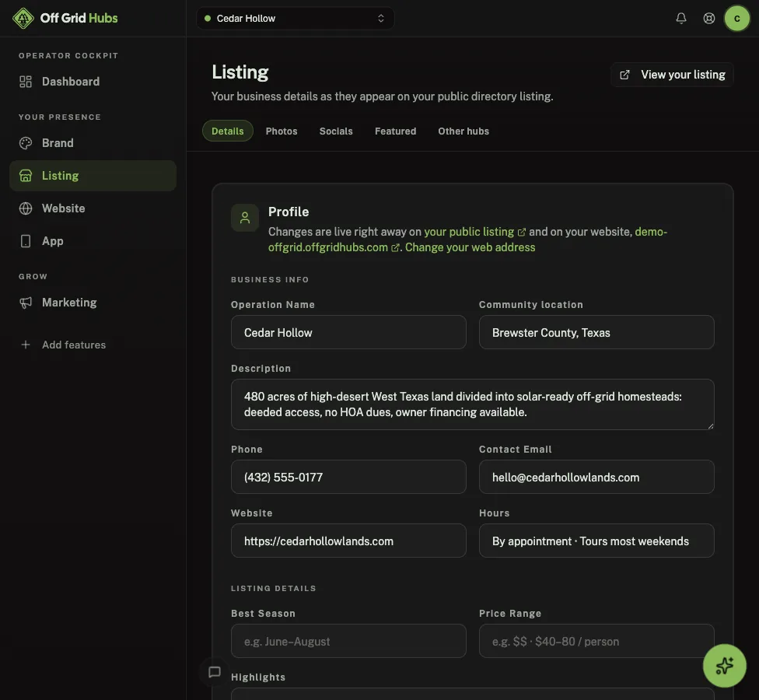This screenshot has height=700, width=759.
Task: Click 'Change your web address' link
Action: [x=470, y=247]
